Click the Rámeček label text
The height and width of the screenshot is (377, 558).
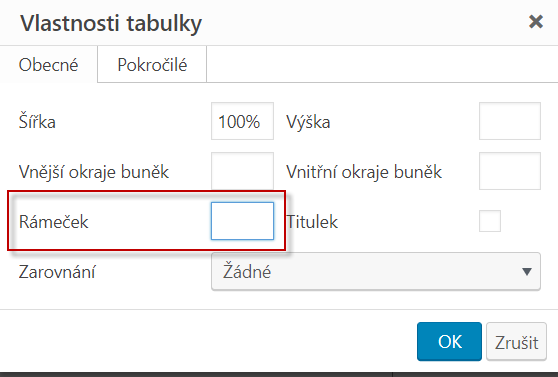(53, 222)
